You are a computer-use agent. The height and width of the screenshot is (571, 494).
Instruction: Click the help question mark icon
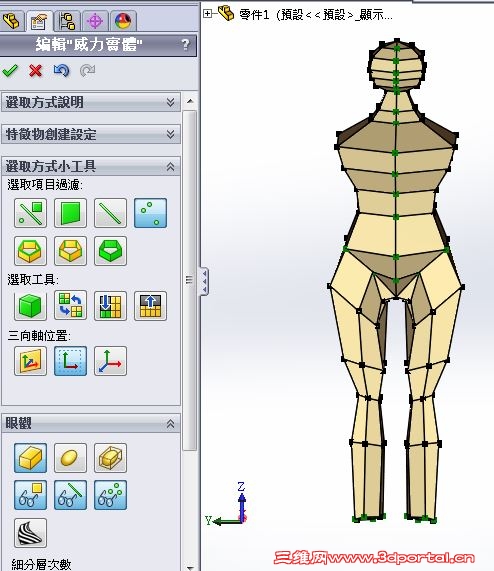pyautogui.click(x=185, y=45)
